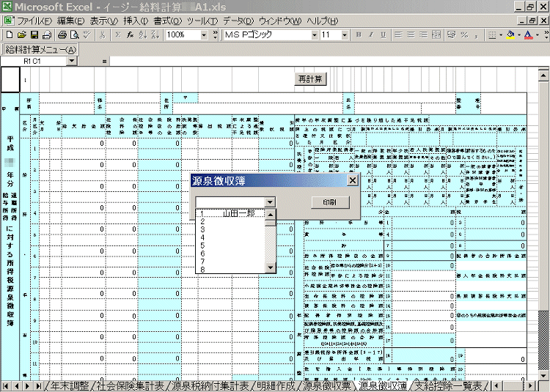Click the AutoSum sigma icon

tap(116, 34)
